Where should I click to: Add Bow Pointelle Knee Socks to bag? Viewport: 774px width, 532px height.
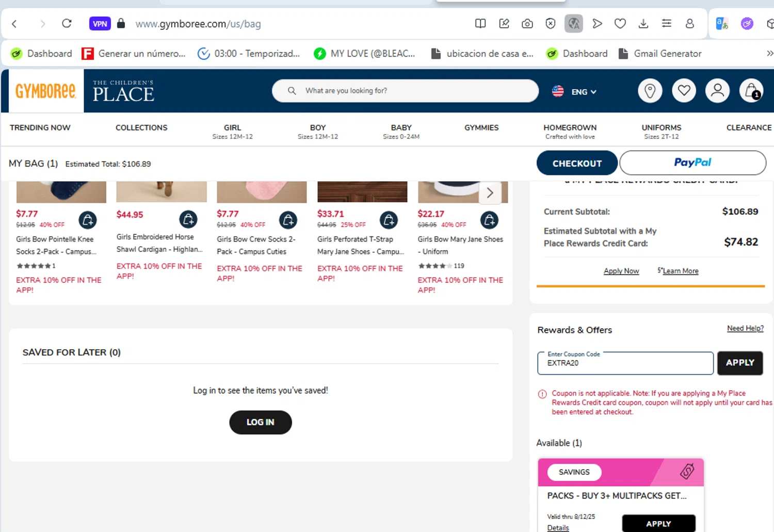coord(88,220)
